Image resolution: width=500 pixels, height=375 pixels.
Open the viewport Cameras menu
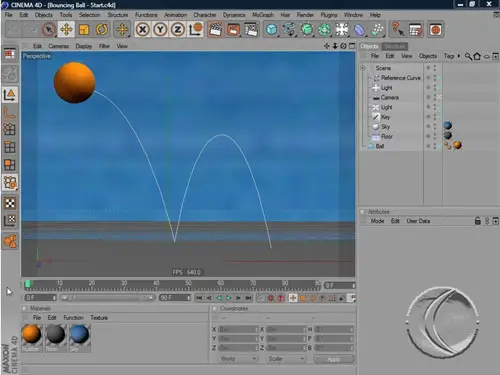(59, 46)
